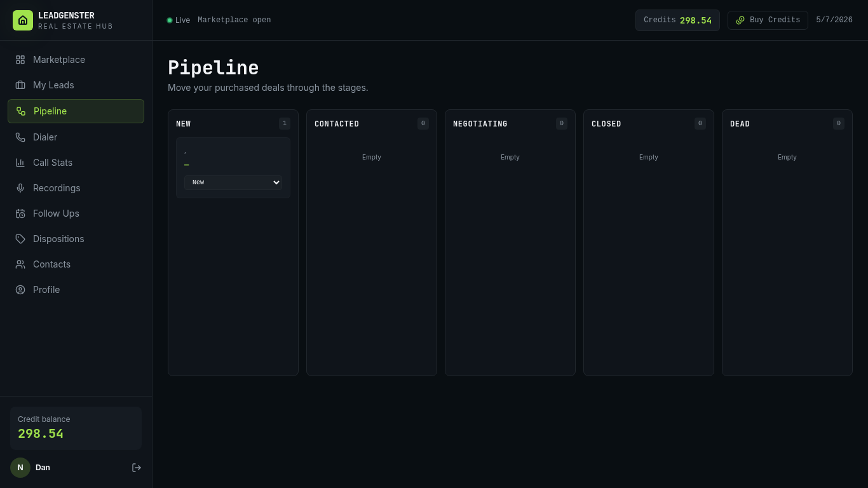The image size is (868, 488).
Task: Click the Recordings microphone icon
Action: pos(20,188)
